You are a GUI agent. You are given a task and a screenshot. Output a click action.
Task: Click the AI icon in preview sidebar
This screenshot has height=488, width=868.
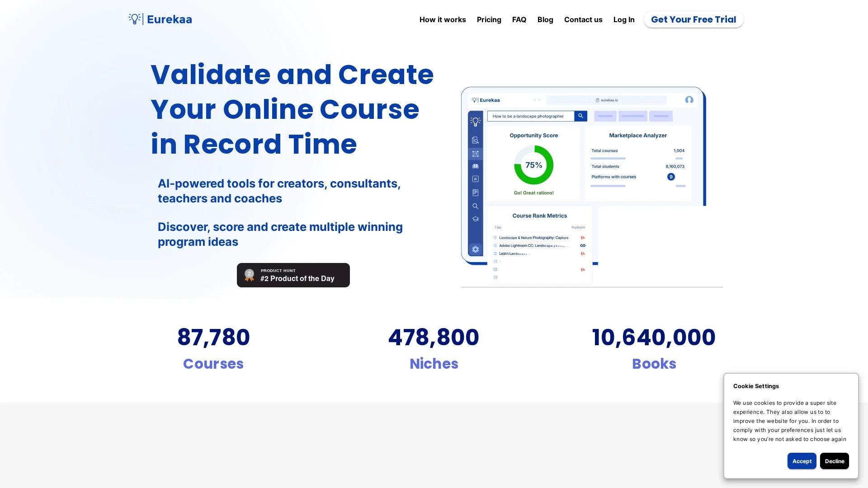[475, 179]
